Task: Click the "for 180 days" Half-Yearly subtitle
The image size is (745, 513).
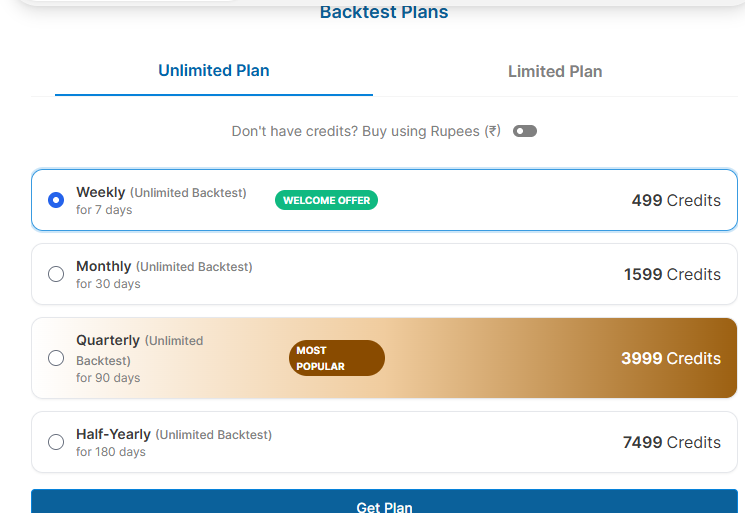Action: (111, 452)
